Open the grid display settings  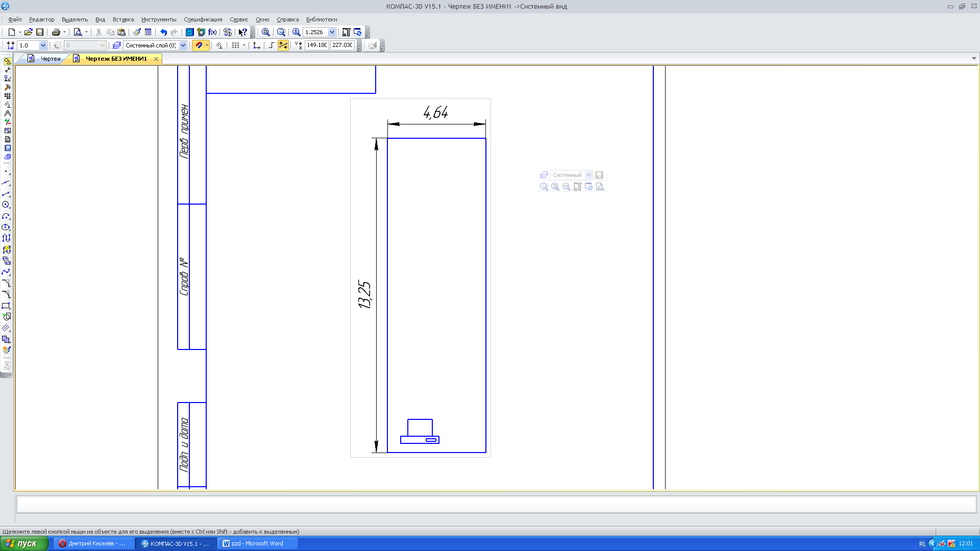[x=235, y=45]
